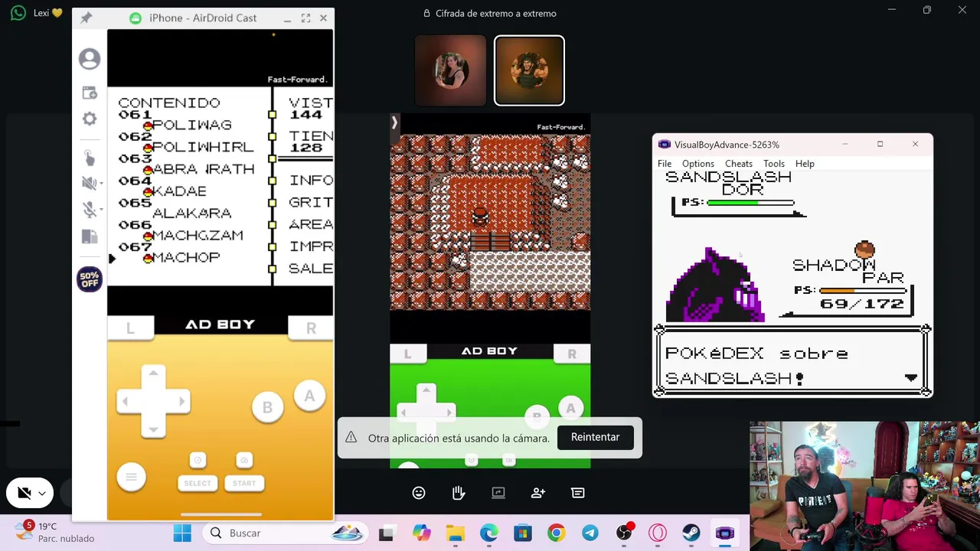Tap the L button on green emulator
The image size is (980, 551).
(407, 354)
